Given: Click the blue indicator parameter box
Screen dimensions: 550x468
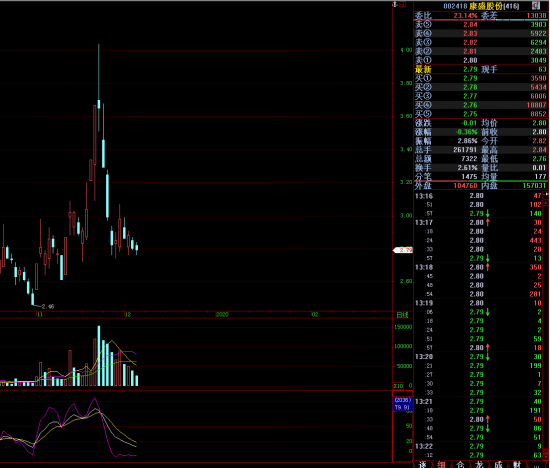Looking at the screenshot, I should [x=402, y=403].
